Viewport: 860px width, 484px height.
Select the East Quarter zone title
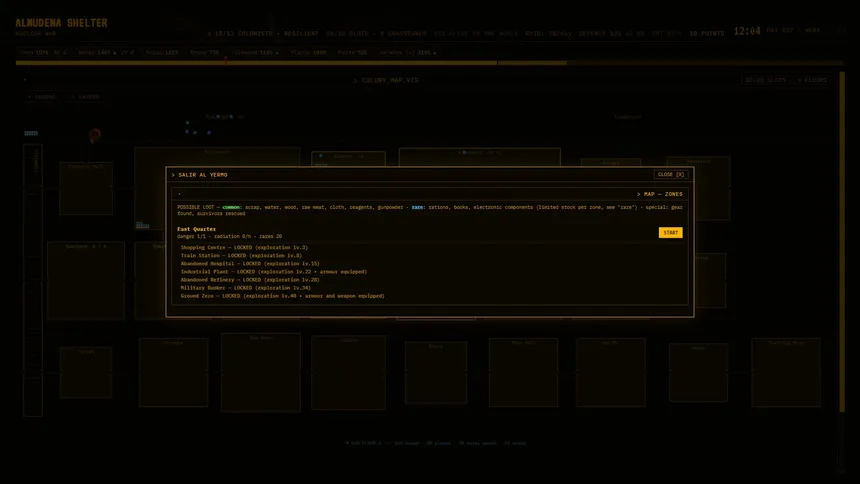tap(196, 229)
